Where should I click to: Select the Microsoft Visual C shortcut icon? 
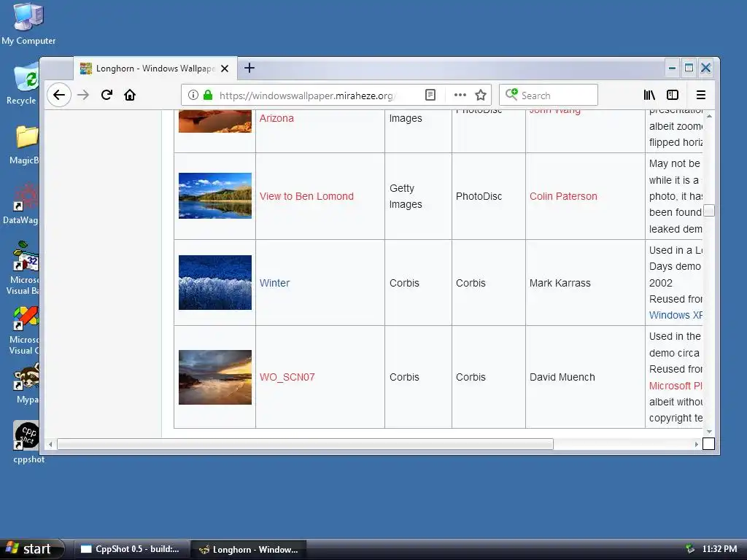pos(24,330)
